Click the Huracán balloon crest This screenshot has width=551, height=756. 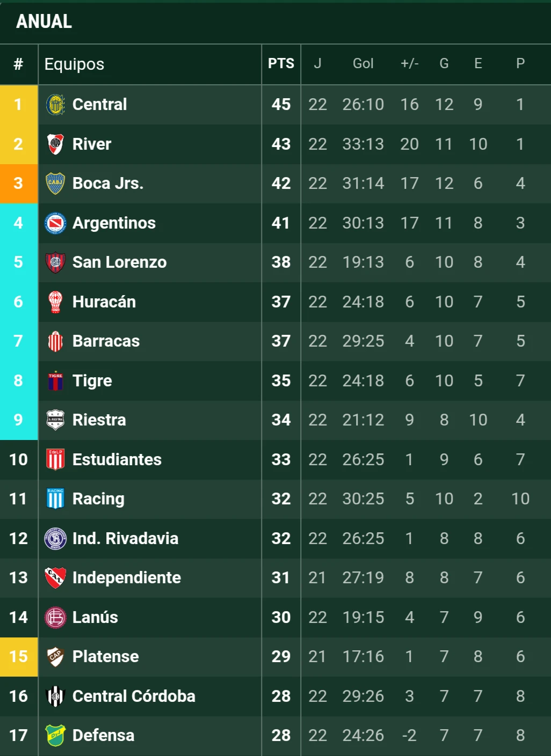click(55, 302)
